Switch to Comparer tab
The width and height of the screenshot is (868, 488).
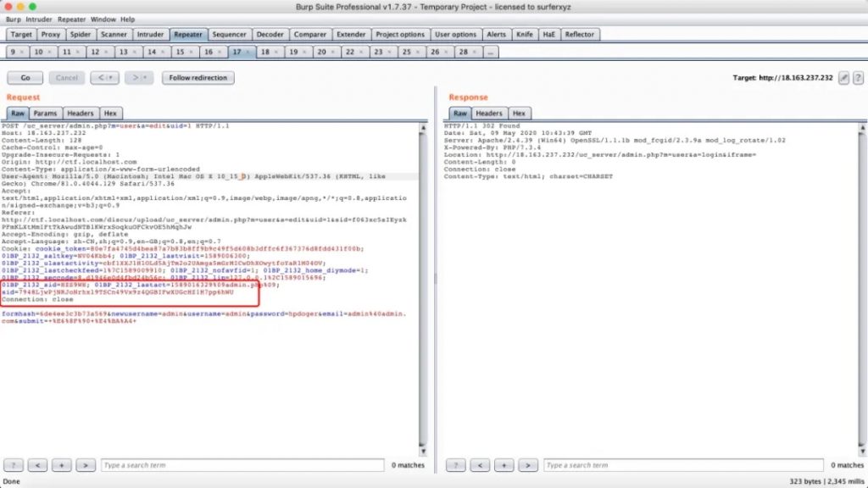pos(310,34)
